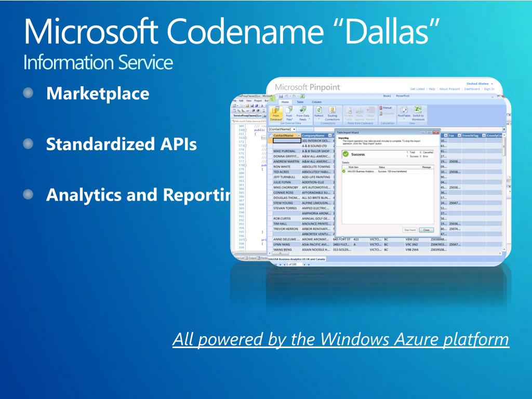Click the TREVOR HERRON contact cell
The image size is (532, 399).
287,229
